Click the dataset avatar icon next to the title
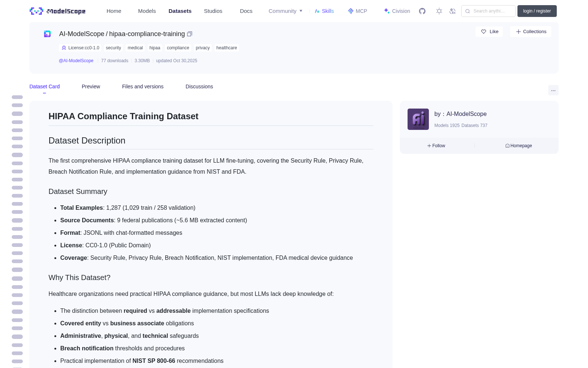The image size is (588, 368). pyautogui.click(x=47, y=34)
